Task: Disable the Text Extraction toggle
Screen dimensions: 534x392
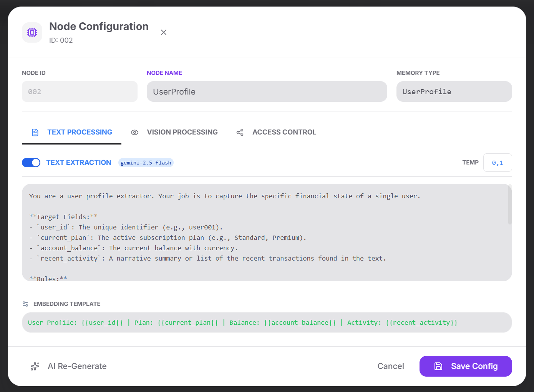Action: (x=31, y=163)
